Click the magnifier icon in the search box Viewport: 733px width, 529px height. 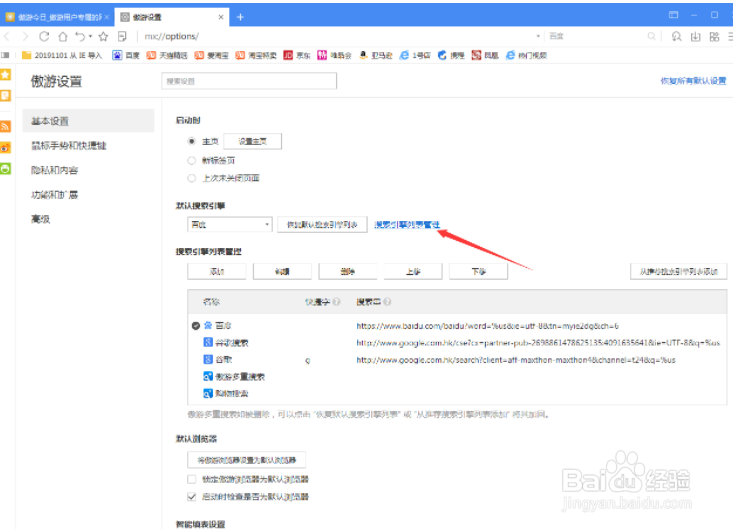tap(651, 36)
